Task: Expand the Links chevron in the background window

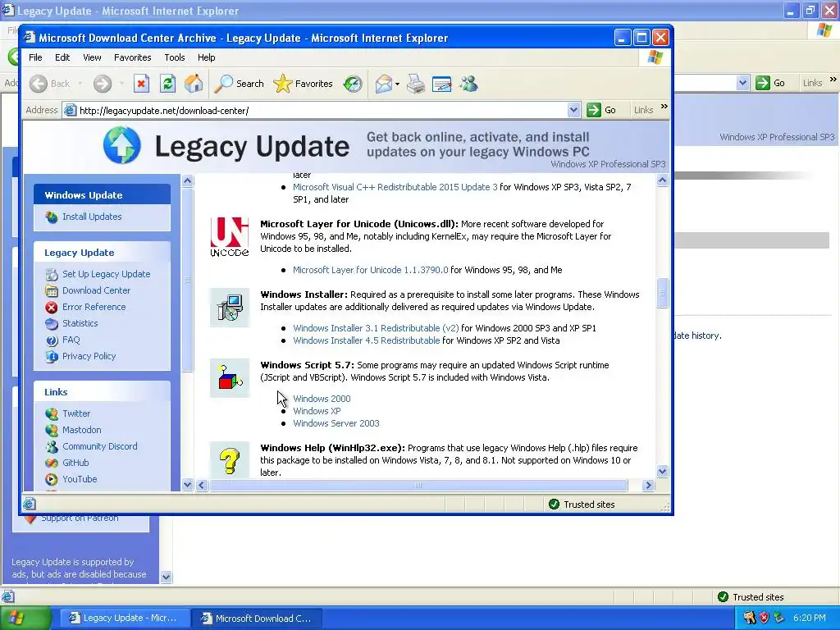Action: (x=833, y=80)
